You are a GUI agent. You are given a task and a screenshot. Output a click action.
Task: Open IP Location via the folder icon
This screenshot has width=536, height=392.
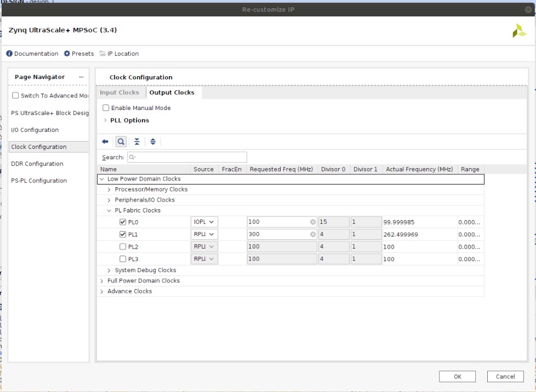[102, 54]
